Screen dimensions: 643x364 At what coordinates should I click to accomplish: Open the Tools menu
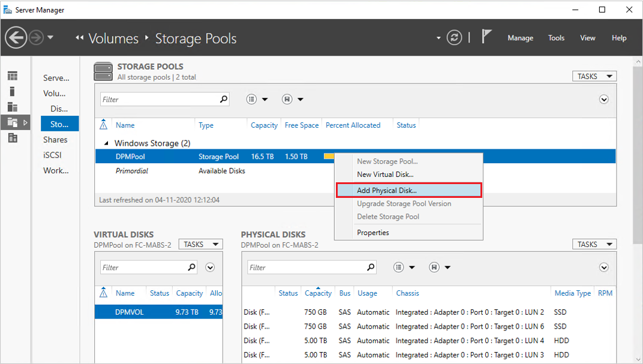tap(556, 38)
